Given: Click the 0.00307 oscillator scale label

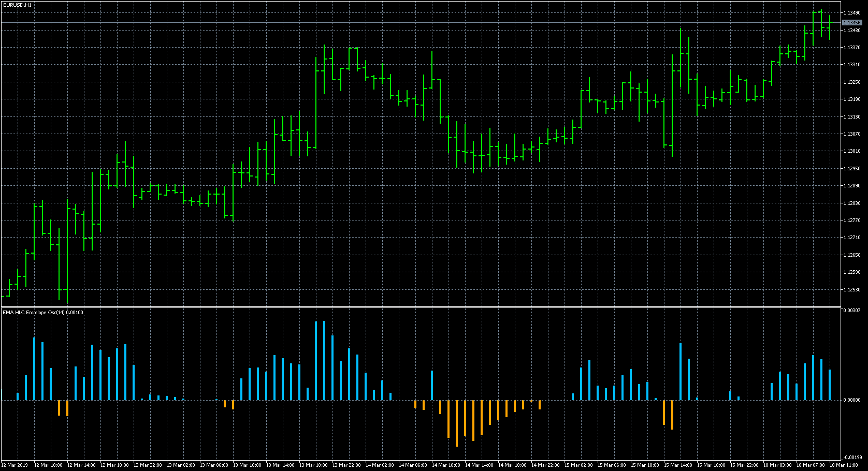Looking at the screenshot, I should 851,311.
